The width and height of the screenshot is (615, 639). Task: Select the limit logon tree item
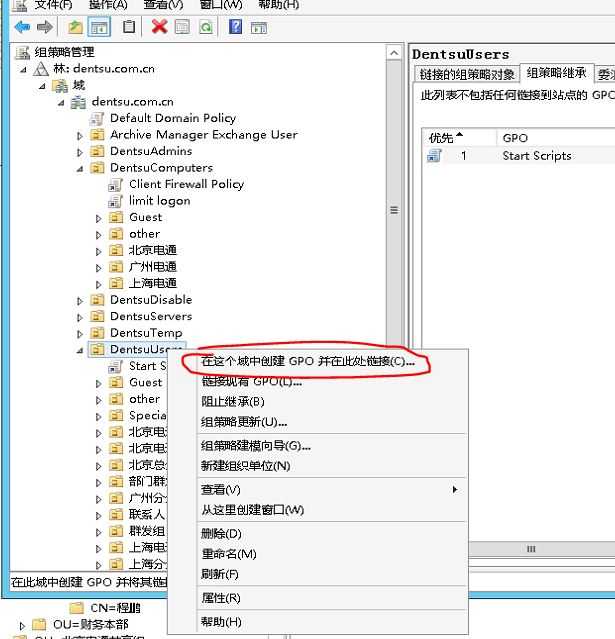point(159,201)
